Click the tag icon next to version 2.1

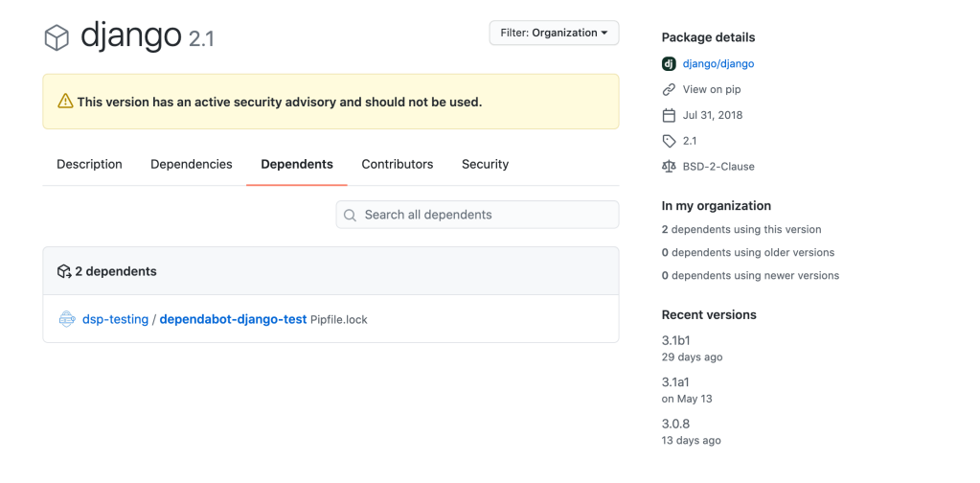click(669, 141)
